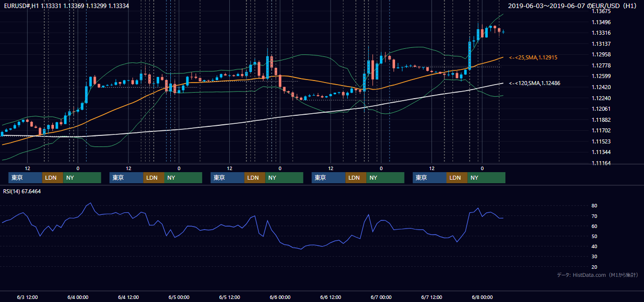Image resolution: width=644 pixels, height=302 pixels.
Task: Click the 6/4 00:00 time axis label
Action: point(78,297)
